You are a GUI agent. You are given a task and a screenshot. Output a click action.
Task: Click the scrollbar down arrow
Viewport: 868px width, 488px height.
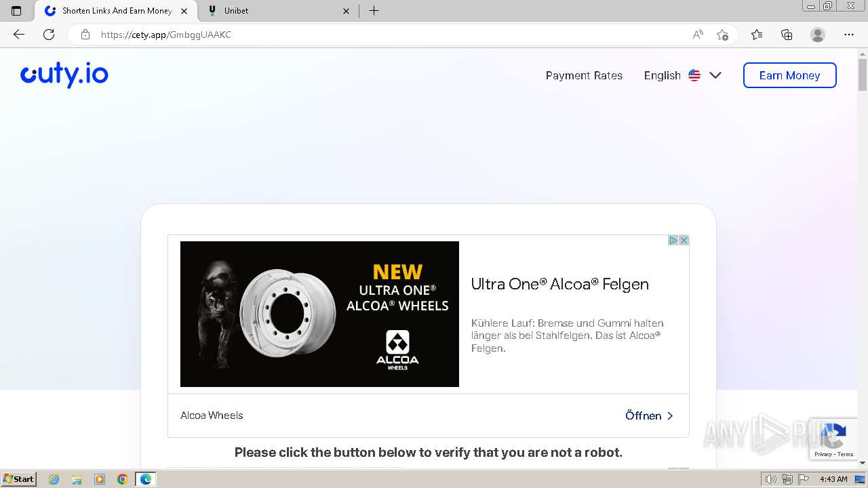click(x=863, y=462)
